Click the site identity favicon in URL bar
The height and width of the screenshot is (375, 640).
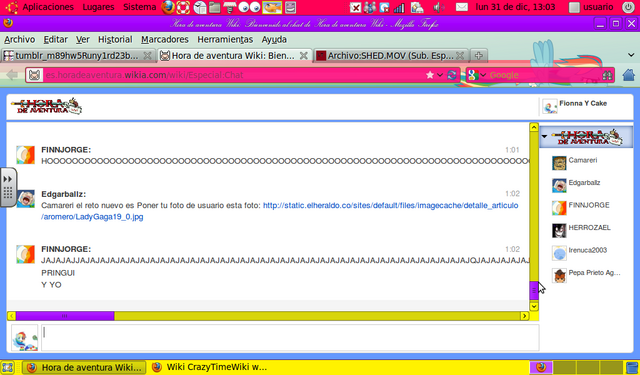[x=35, y=75]
